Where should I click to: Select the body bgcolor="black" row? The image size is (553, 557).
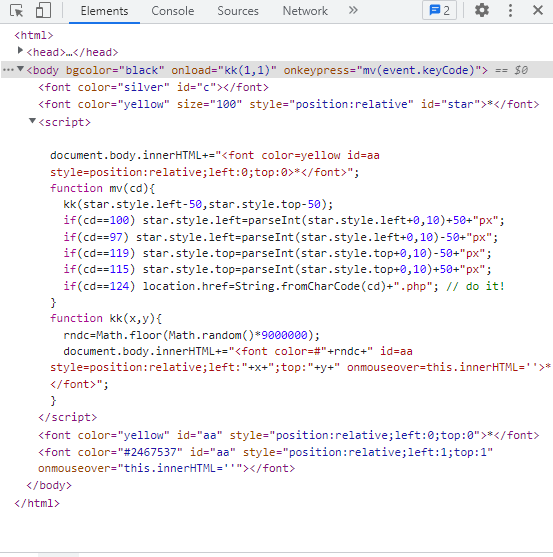click(x=277, y=70)
